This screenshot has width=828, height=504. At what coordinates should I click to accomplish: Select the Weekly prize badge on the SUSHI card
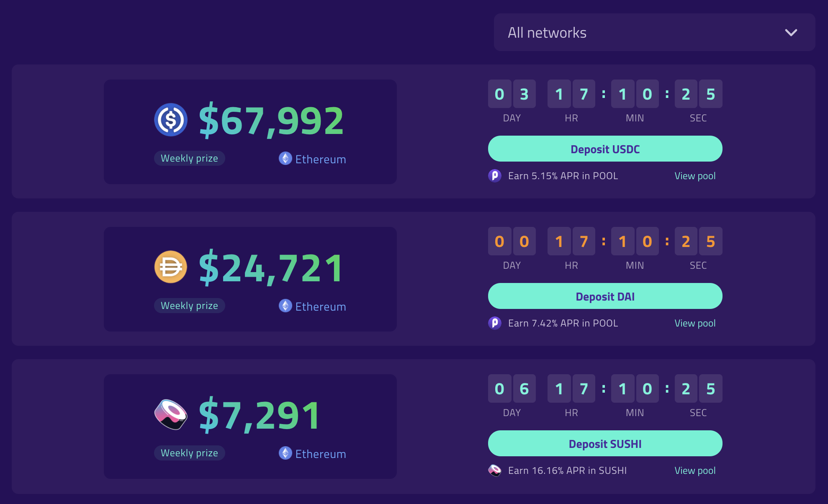click(x=189, y=453)
